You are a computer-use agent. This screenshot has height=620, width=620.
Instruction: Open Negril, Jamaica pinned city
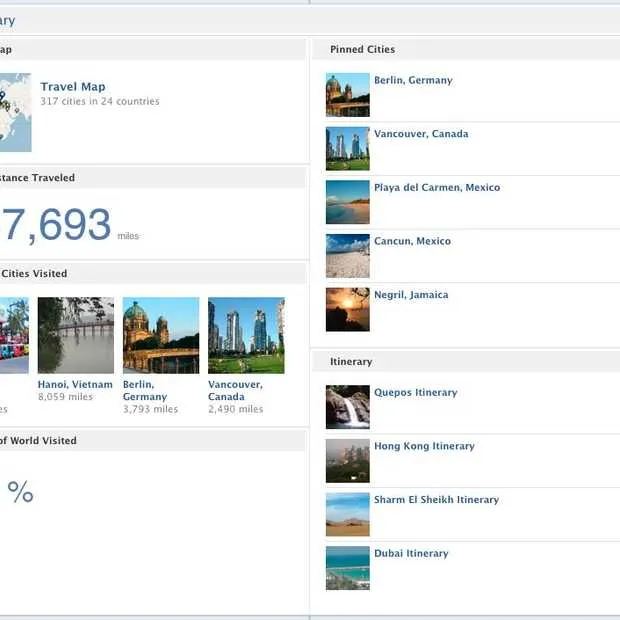point(411,295)
